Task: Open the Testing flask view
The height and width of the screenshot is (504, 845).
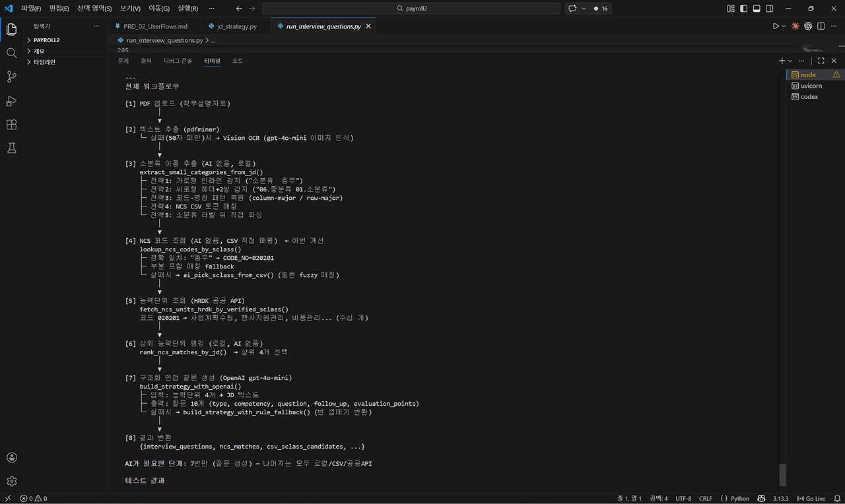Action: (x=11, y=148)
